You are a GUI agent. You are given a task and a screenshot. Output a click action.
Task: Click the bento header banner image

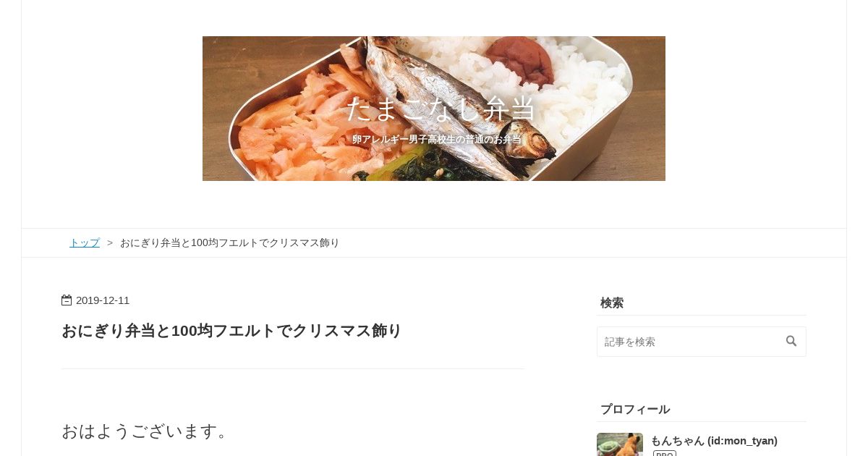click(x=434, y=109)
